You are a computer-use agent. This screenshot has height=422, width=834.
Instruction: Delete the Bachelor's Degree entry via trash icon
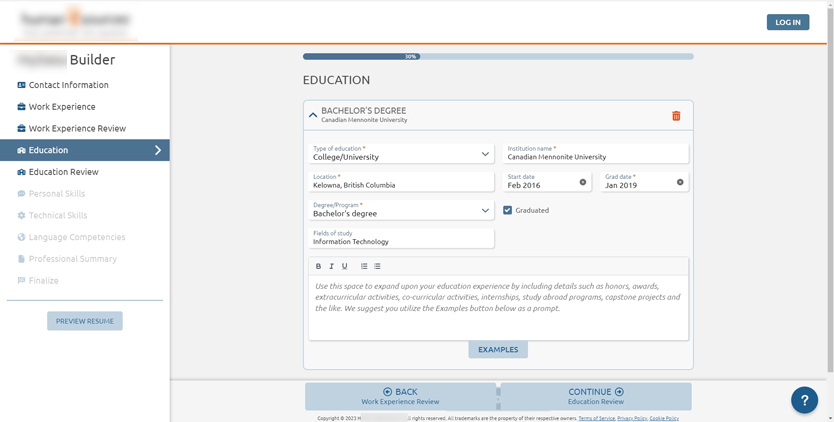pos(676,116)
